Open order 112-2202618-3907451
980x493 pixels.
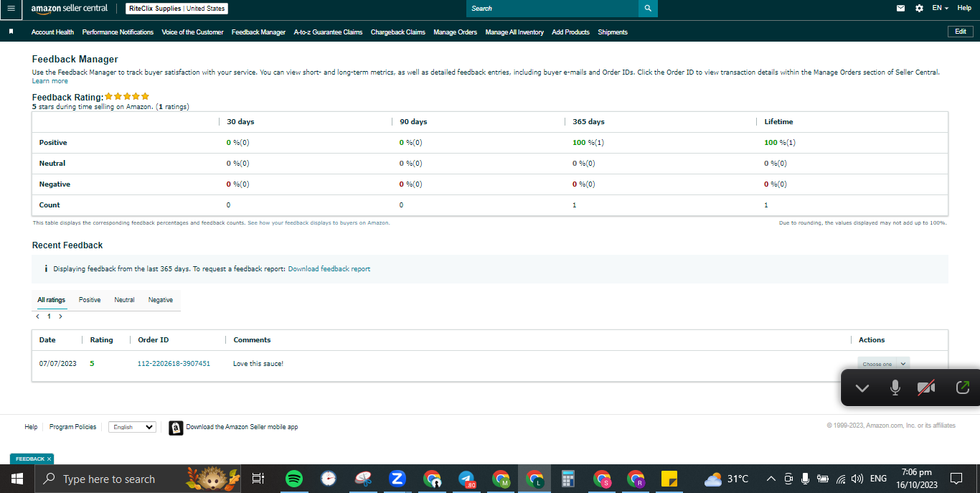point(174,364)
